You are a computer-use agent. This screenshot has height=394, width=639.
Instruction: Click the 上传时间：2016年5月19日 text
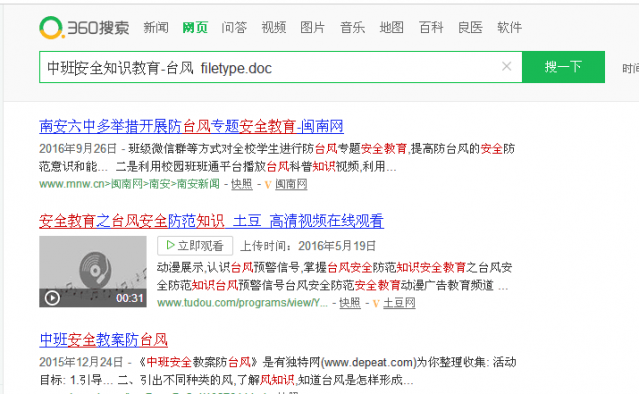[x=308, y=246]
